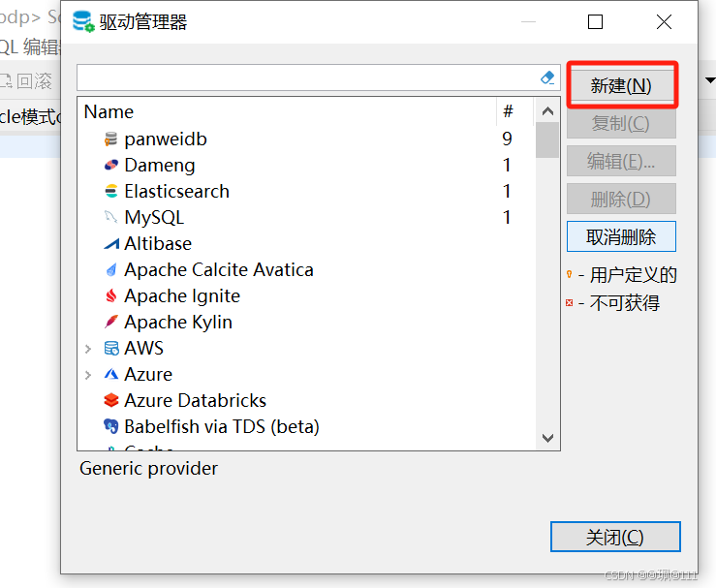
Task: Select the panweidb driver row
Action: [306, 139]
